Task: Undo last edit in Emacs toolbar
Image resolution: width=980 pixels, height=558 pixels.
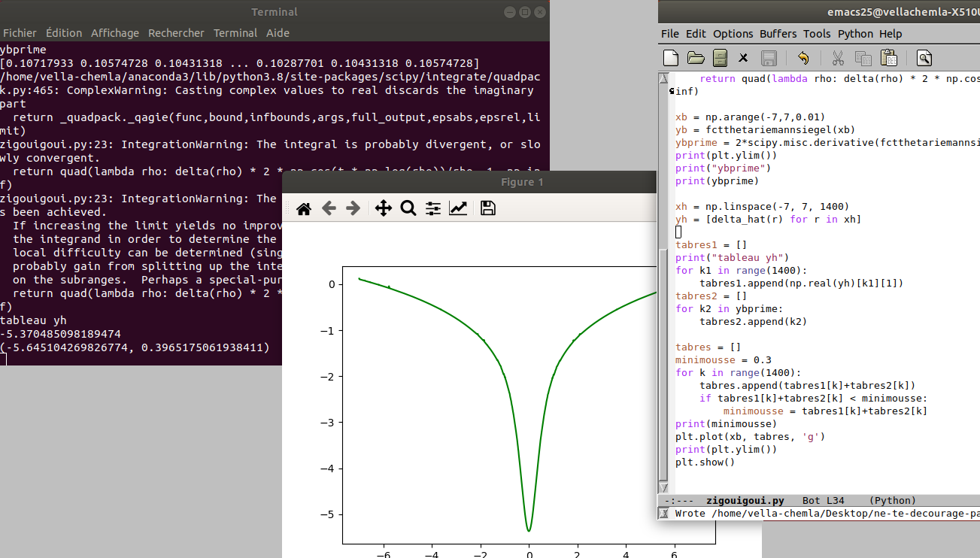Action: [803, 58]
